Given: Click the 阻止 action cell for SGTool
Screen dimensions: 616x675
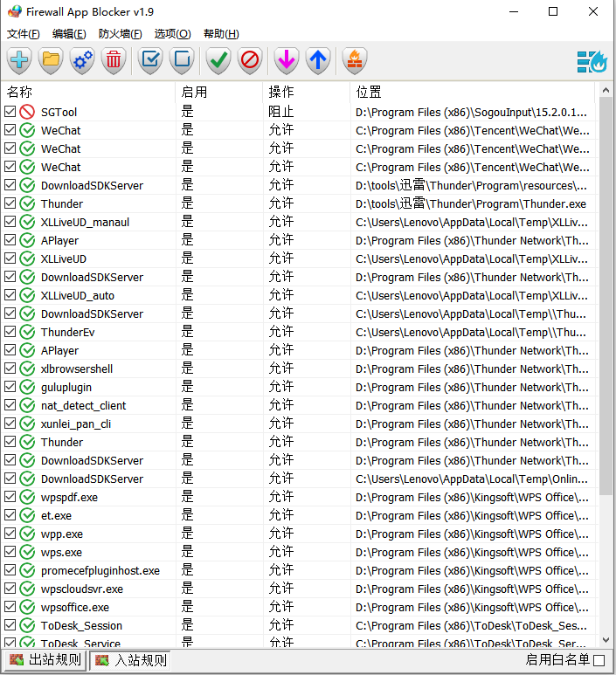Looking at the screenshot, I should [x=280, y=112].
